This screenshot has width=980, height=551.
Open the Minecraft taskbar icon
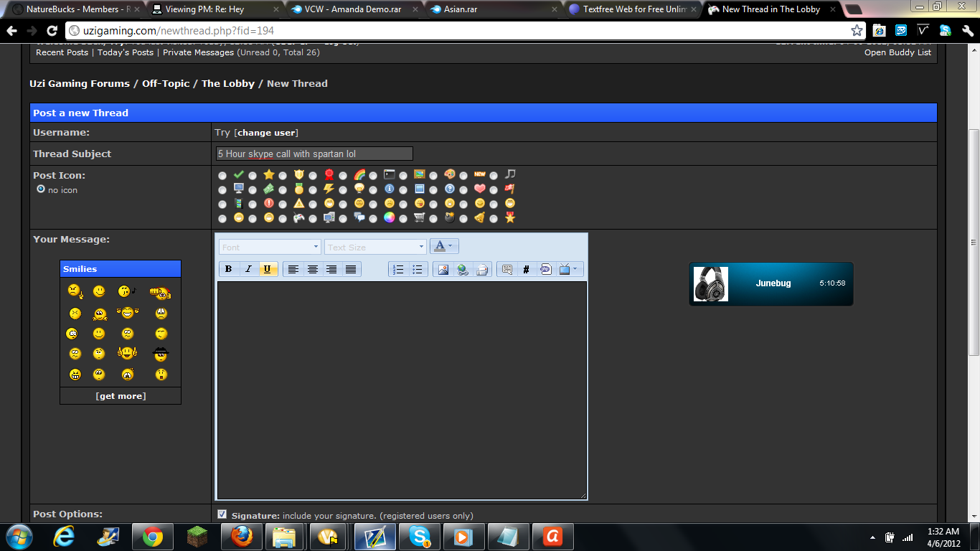pos(197,537)
